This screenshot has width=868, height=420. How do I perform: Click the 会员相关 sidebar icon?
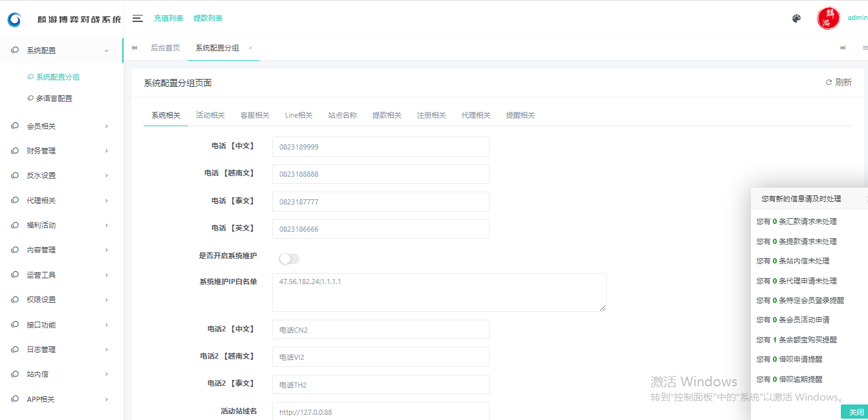(x=15, y=126)
